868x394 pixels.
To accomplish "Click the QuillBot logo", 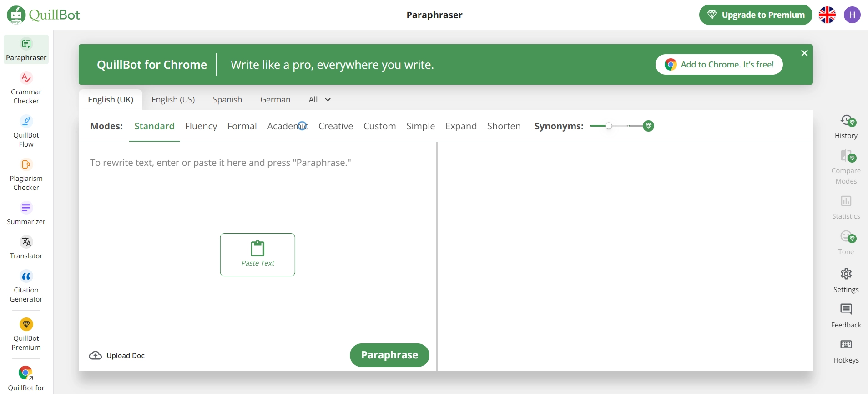I will (44, 15).
